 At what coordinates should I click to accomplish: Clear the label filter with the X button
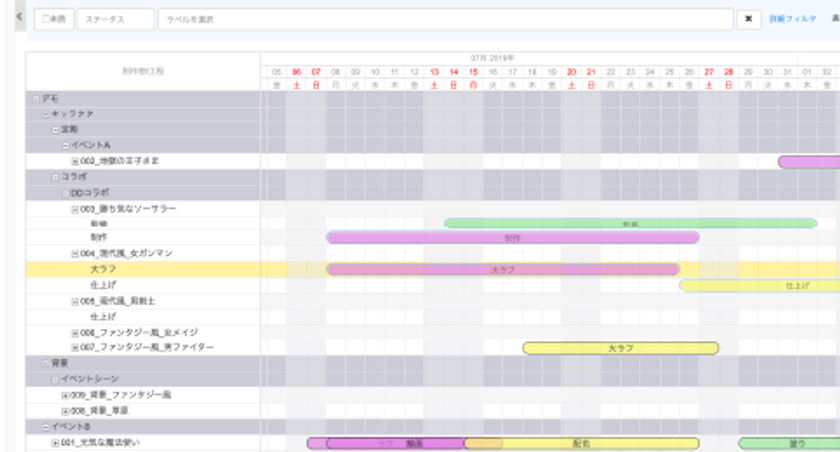[748, 19]
